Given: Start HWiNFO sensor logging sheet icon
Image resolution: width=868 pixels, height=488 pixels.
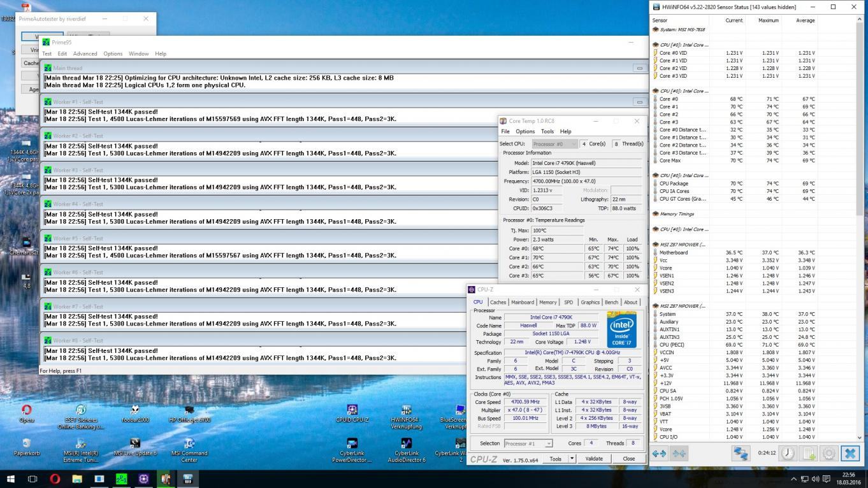Looking at the screenshot, I should click(x=809, y=454).
